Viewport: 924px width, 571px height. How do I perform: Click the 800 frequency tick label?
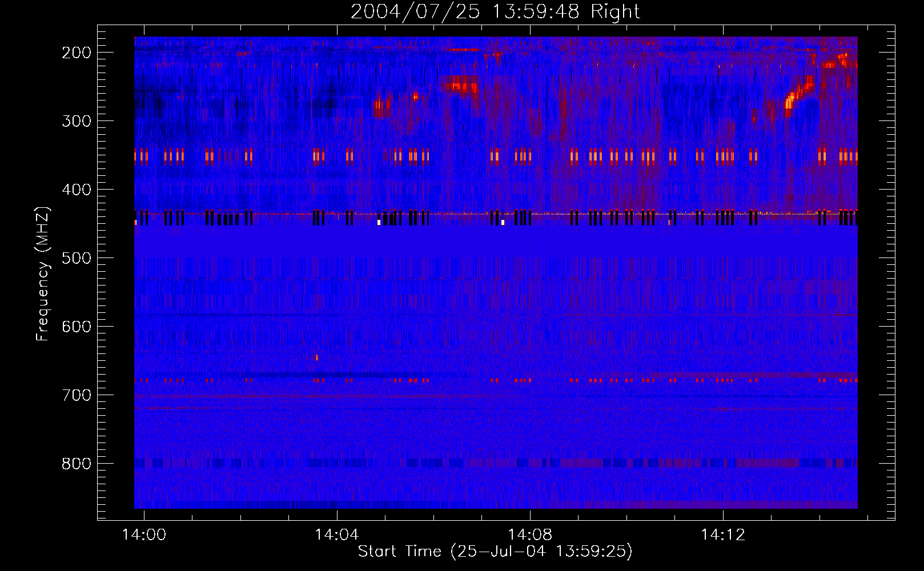tap(77, 464)
